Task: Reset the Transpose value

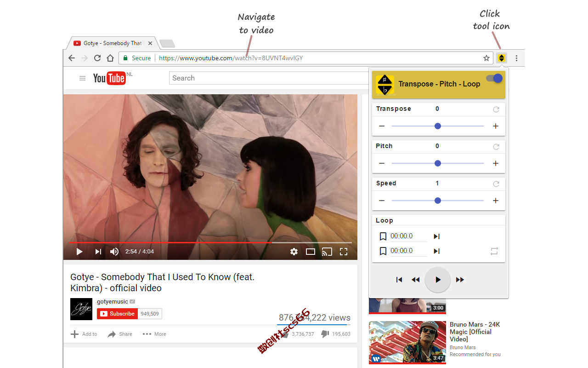Action: [x=496, y=109]
